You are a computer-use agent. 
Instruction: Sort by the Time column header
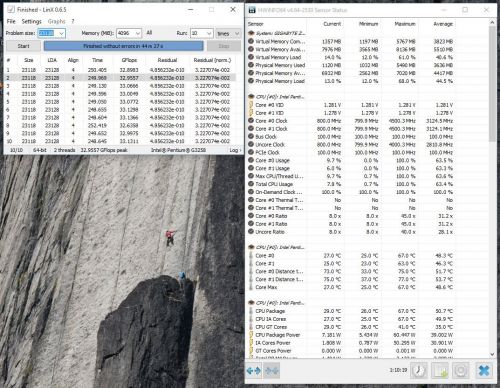pos(97,60)
